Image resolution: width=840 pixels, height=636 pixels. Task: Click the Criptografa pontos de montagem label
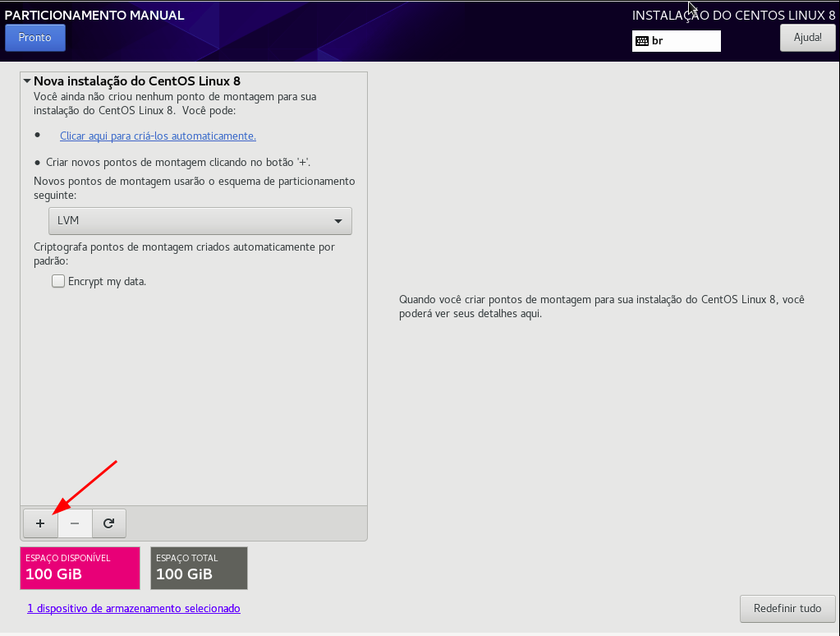184,254
